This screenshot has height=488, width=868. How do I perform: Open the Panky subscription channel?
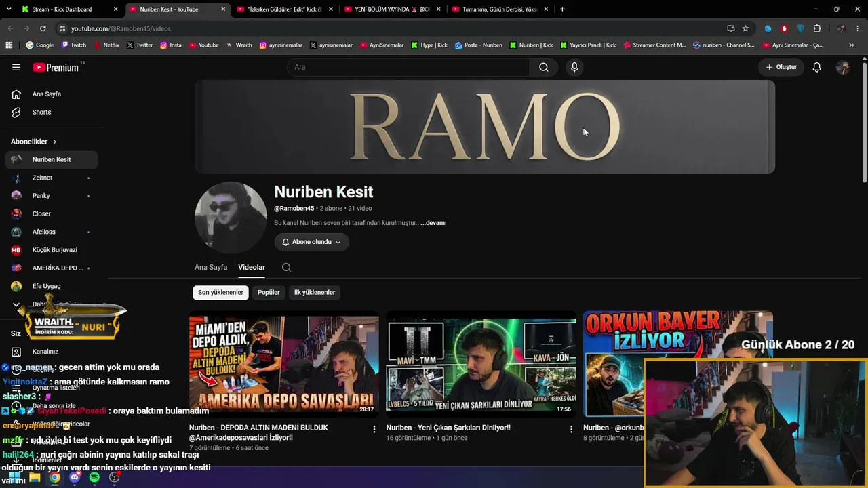(52, 196)
